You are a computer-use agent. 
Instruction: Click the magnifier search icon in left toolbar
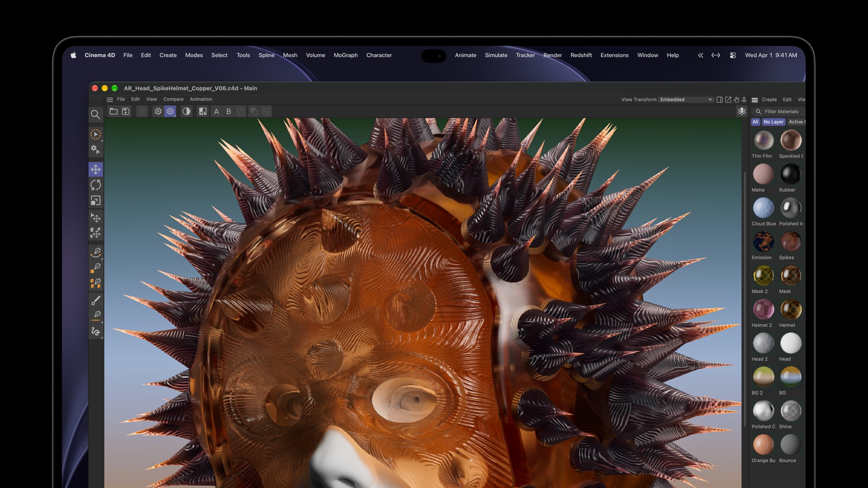(x=95, y=115)
